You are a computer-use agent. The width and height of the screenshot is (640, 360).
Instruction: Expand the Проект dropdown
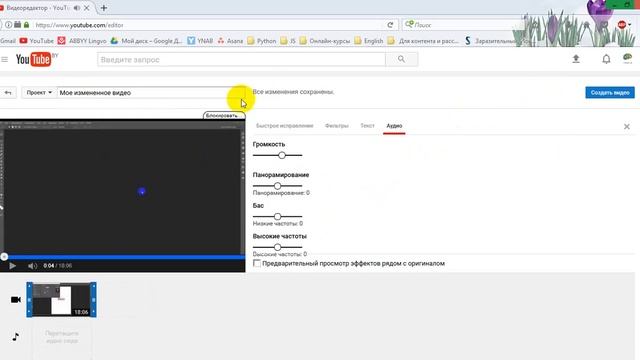pyautogui.click(x=39, y=93)
